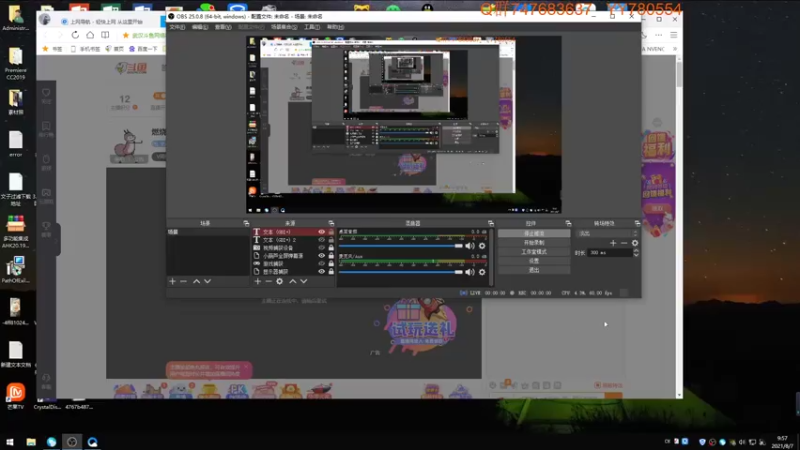Increase transition duration with up stepper

point(636,251)
